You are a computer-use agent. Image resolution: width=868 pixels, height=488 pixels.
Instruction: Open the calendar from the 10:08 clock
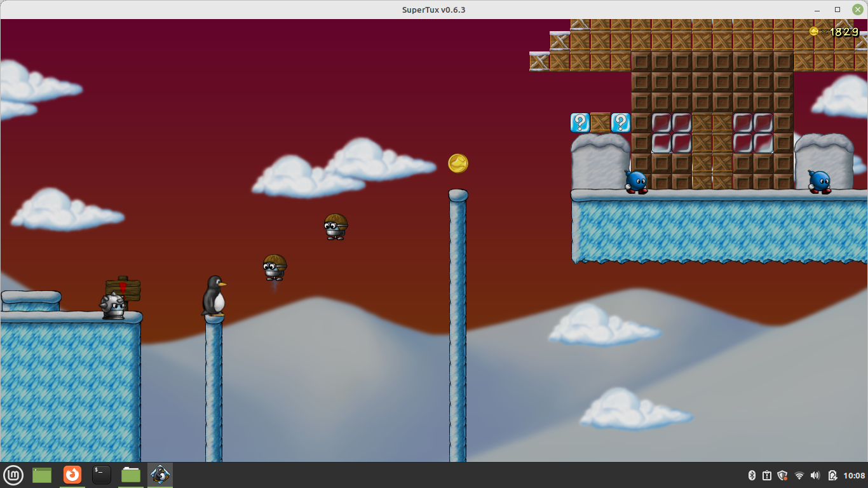(855, 475)
